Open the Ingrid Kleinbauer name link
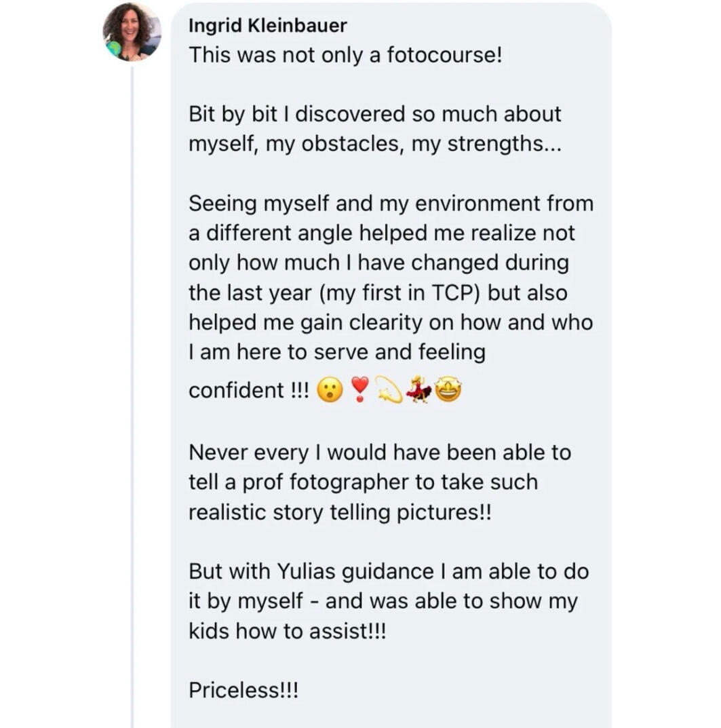 click(267, 26)
